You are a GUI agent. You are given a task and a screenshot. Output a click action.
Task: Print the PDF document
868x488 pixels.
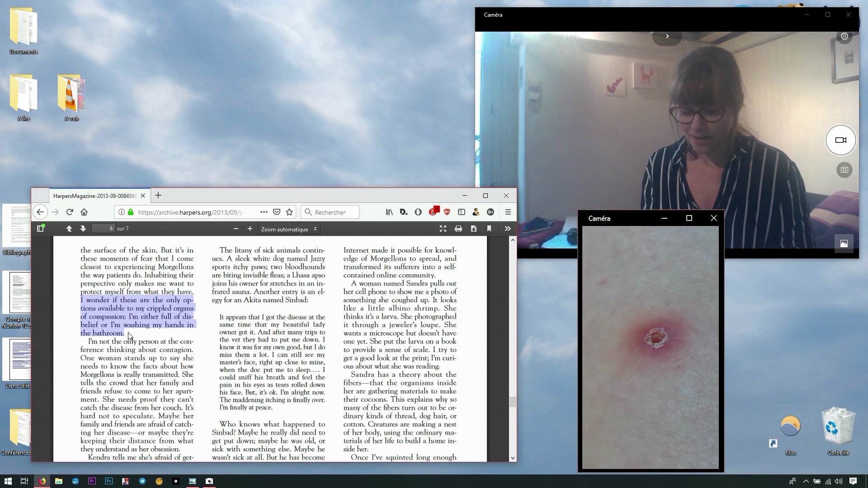click(458, 229)
